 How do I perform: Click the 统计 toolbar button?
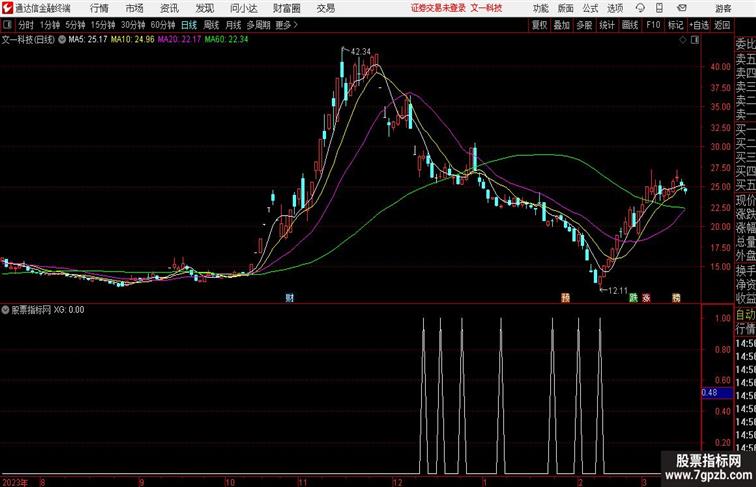pyautogui.click(x=607, y=25)
